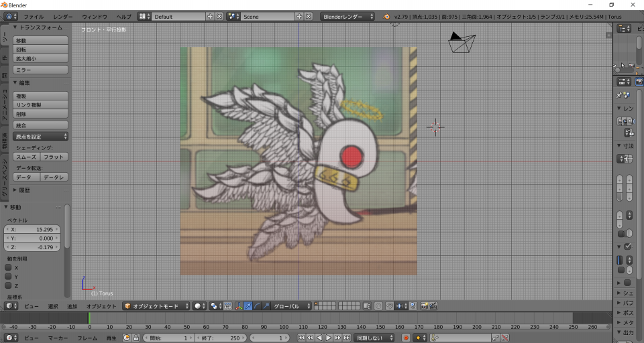
Task: Jump to next keyframe
Action: click(337, 338)
